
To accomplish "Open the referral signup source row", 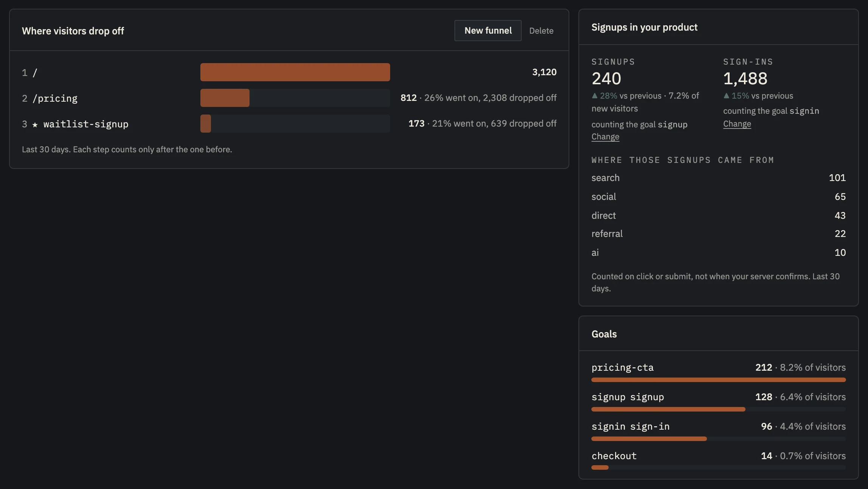I will 718,234.
